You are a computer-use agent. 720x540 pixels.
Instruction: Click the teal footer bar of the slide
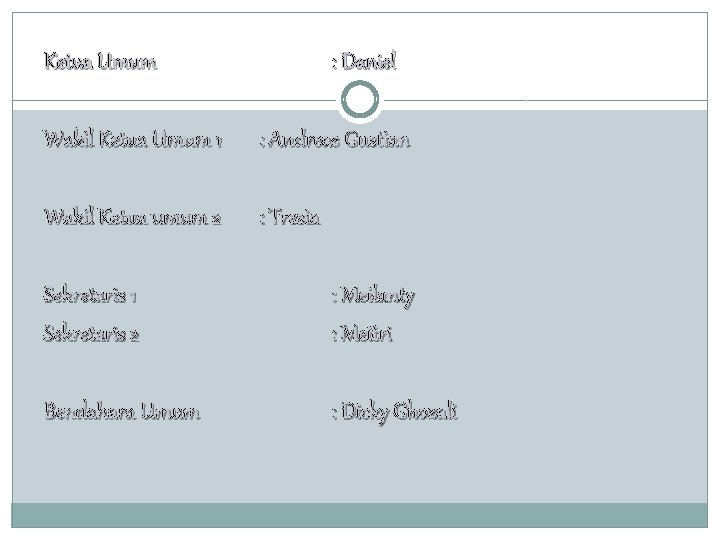coord(360,515)
